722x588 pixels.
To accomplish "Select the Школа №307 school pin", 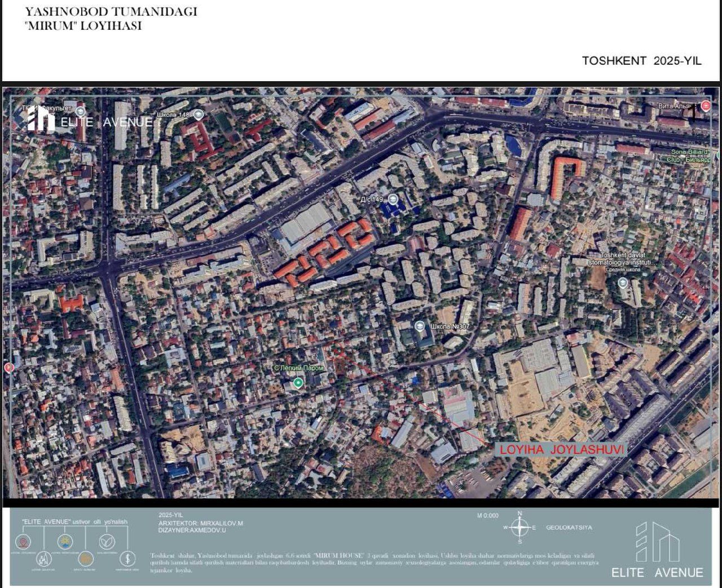I will point(419,326).
